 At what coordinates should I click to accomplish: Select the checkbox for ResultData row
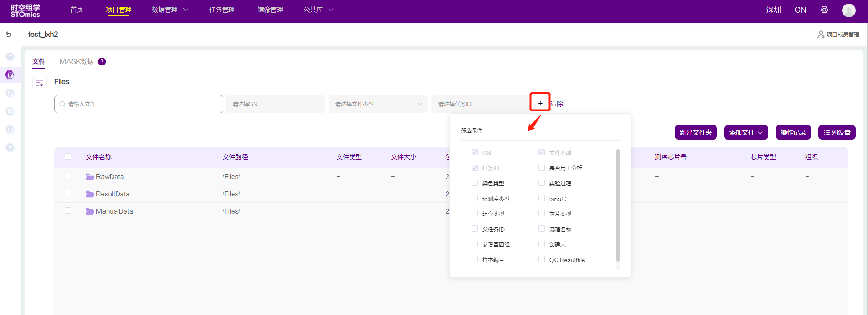[x=68, y=194]
